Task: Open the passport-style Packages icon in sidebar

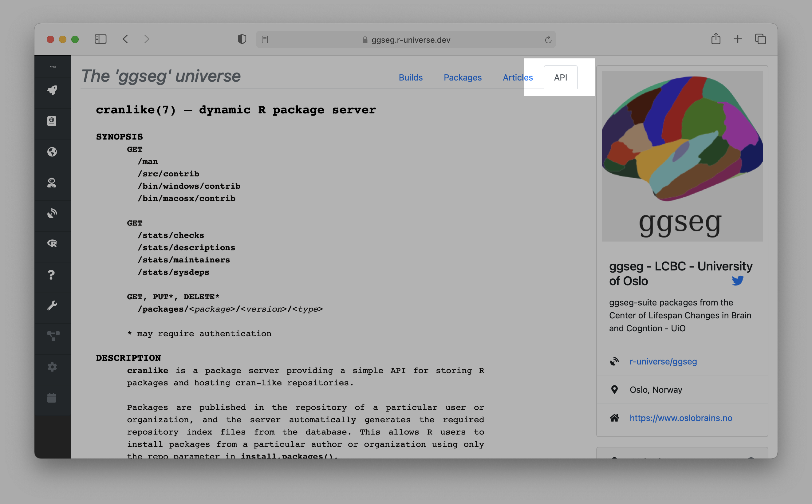Action: 52,121
